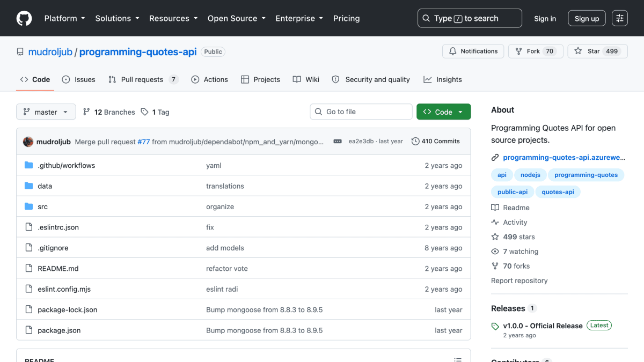The image size is (644, 362).
Task: Click the repository icon beside mudroljub
Action: 20,52
